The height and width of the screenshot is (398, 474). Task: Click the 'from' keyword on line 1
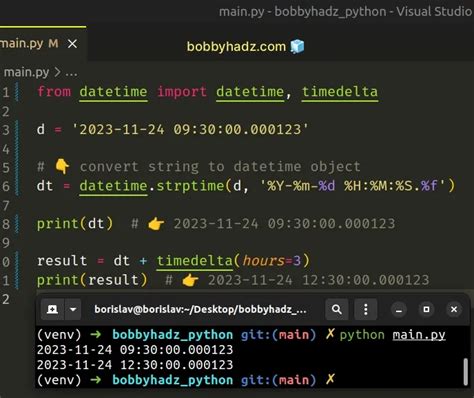click(54, 91)
